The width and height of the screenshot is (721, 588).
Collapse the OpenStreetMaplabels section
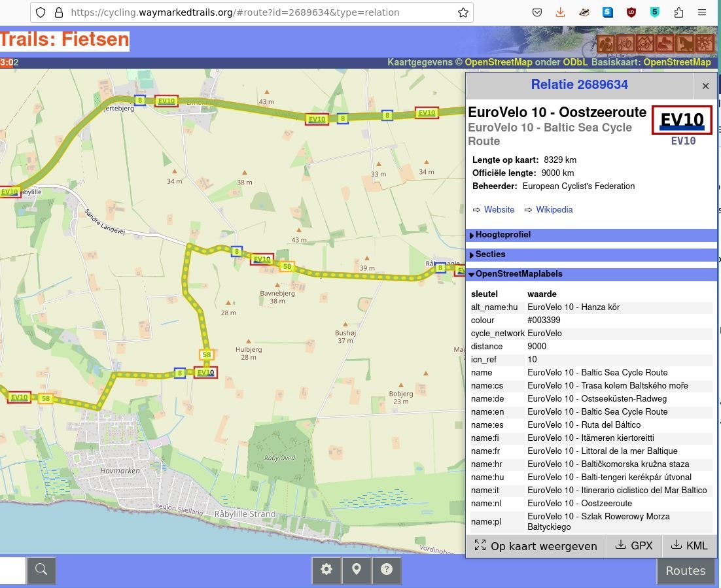click(518, 274)
